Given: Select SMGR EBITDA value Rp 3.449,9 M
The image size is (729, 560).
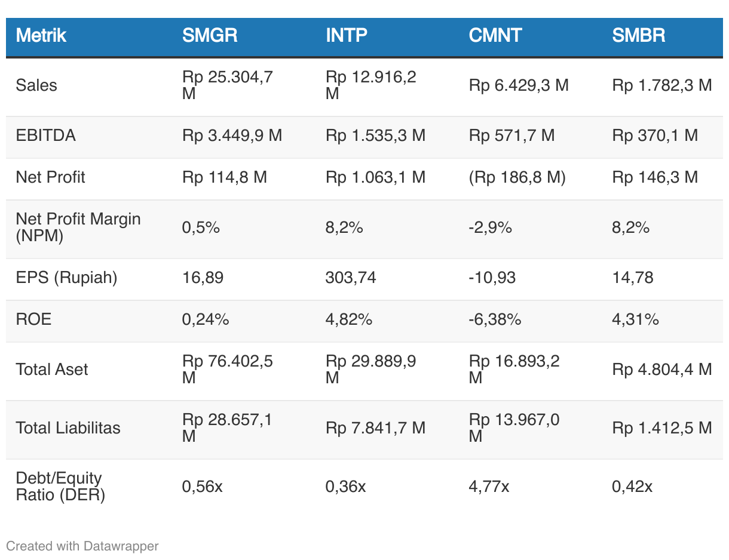Looking at the screenshot, I should [232, 136].
